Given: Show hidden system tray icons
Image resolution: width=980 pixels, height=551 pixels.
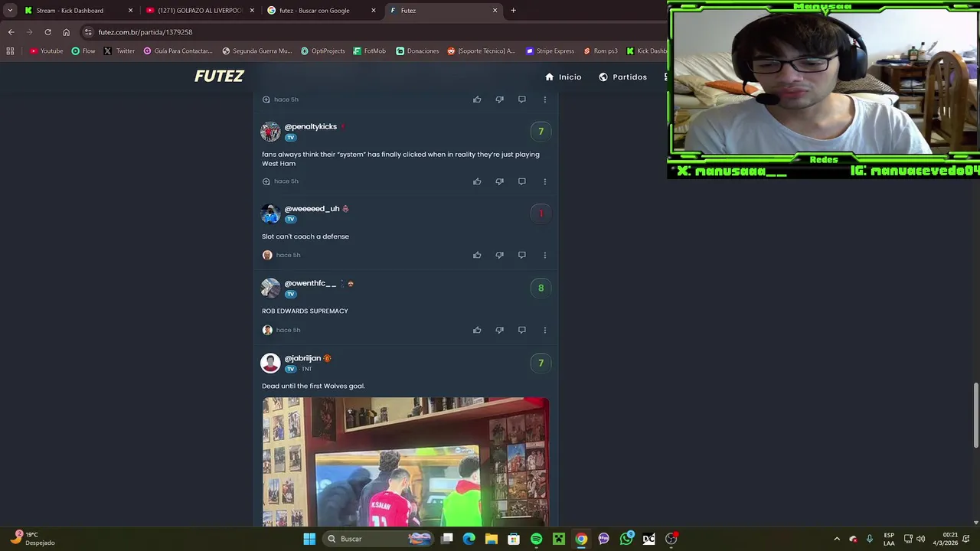Looking at the screenshot, I should 836,539.
